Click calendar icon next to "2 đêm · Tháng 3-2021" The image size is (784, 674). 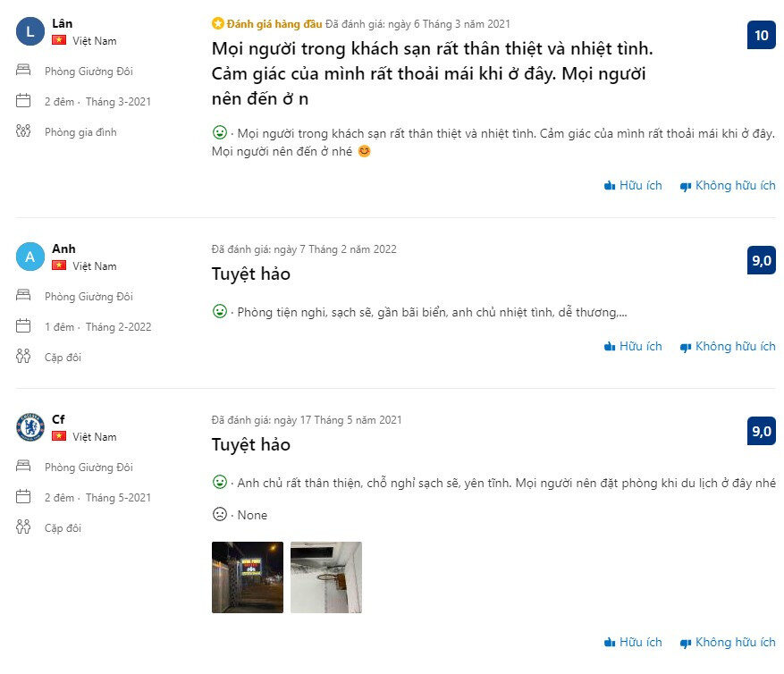coord(23,101)
